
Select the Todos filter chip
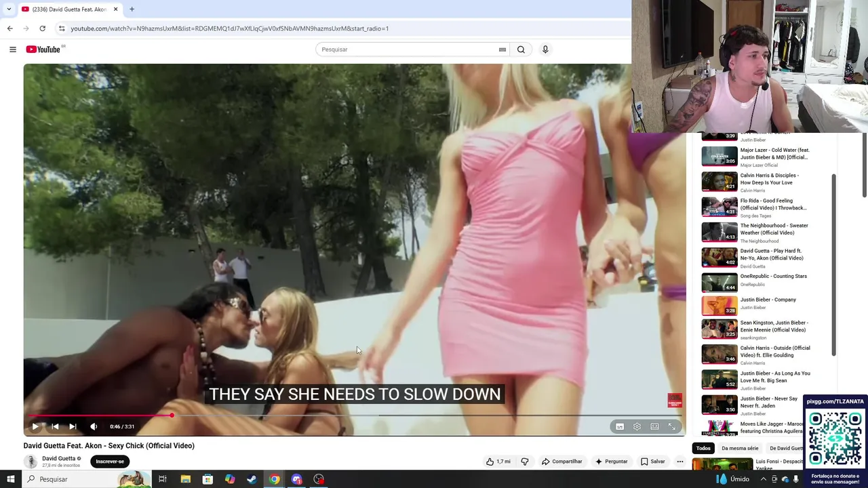click(703, 448)
